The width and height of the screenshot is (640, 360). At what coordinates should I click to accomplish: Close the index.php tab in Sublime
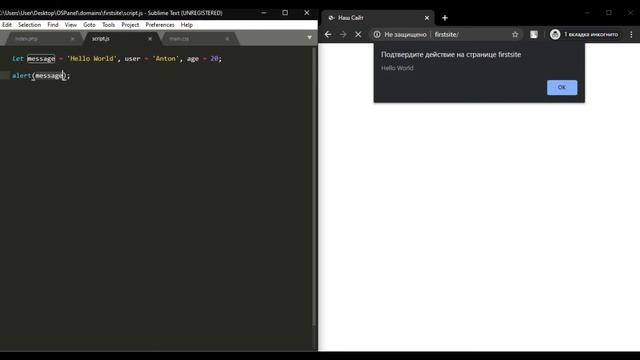73,39
